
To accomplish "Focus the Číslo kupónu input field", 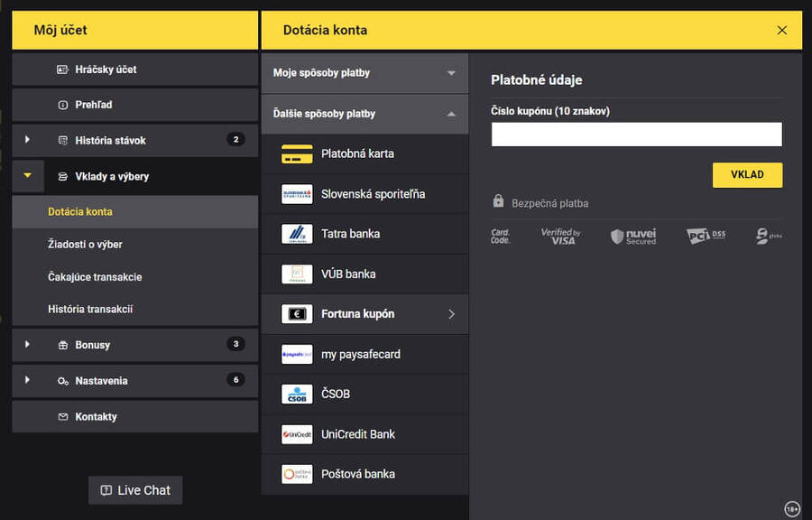I will [636, 135].
